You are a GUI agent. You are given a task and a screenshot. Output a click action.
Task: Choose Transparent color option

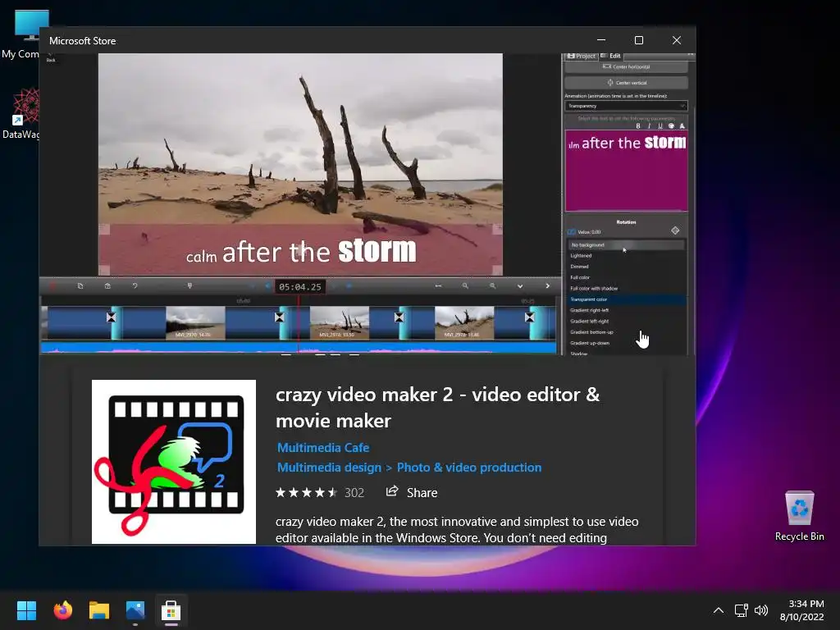coord(626,299)
